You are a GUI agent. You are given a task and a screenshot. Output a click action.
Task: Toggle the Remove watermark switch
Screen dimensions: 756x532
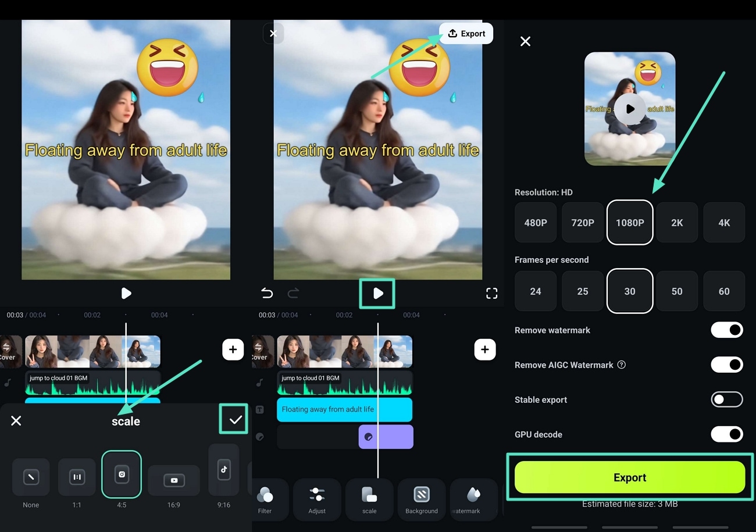(727, 330)
